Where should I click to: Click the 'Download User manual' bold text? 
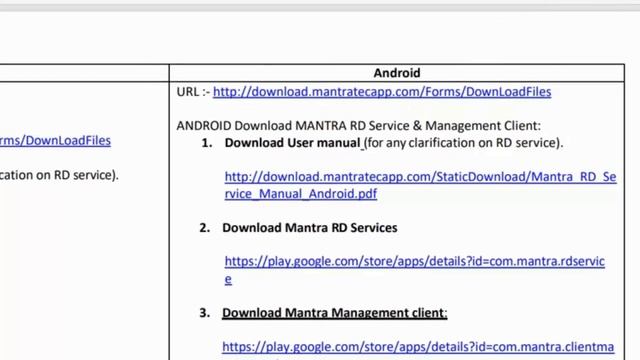[292, 143]
